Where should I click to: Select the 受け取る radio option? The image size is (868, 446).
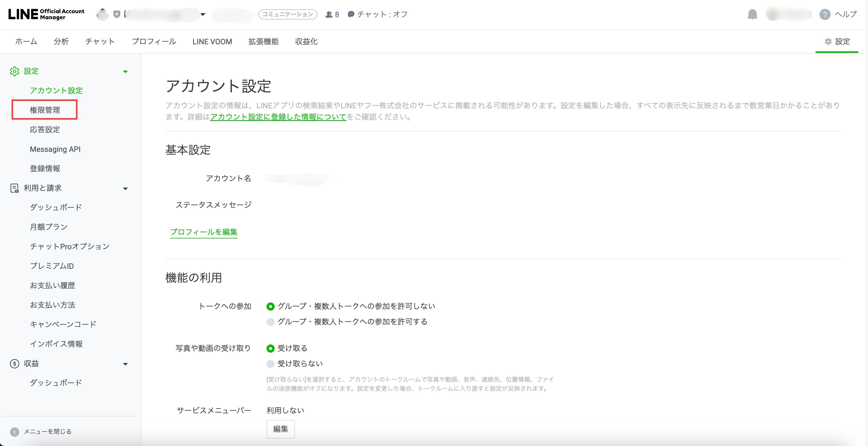tap(270, 348)
